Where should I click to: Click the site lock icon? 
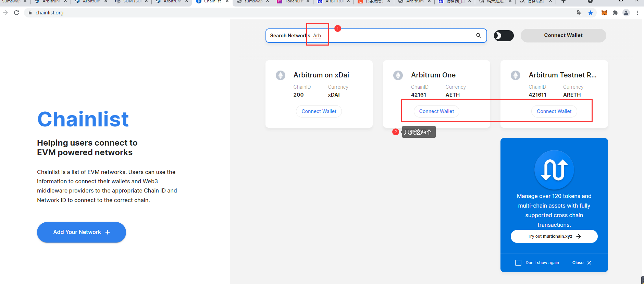30,13
